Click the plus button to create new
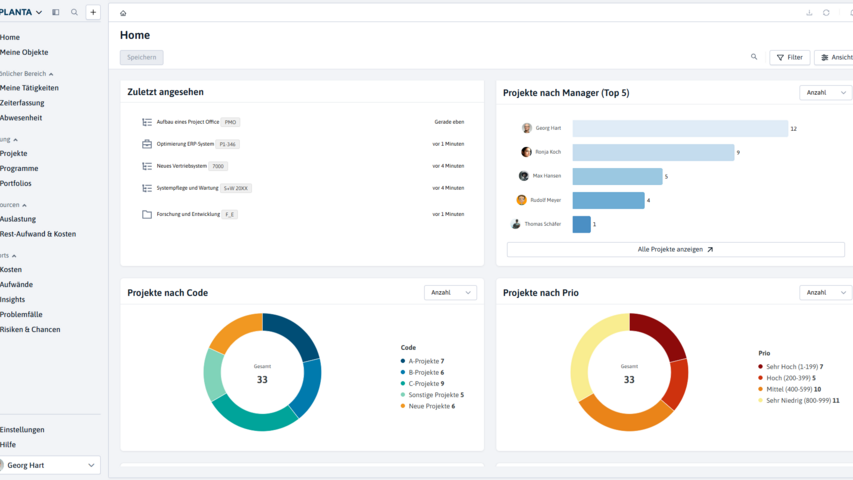Image resolution: width=853 pixels, height=480 pixels. (x=93, y=12)
